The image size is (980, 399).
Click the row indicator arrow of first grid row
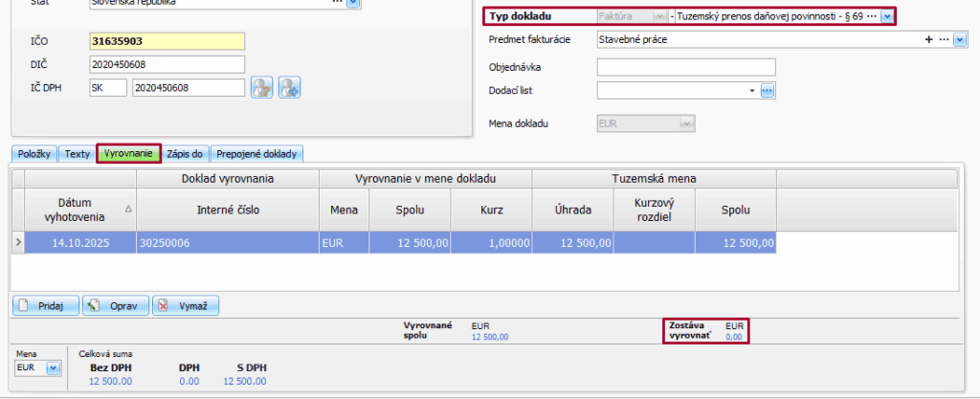coord(17,243)
